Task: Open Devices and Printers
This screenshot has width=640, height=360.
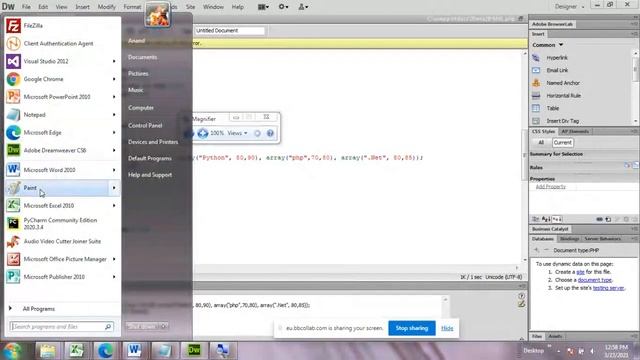Action: (x=153, y=142)
